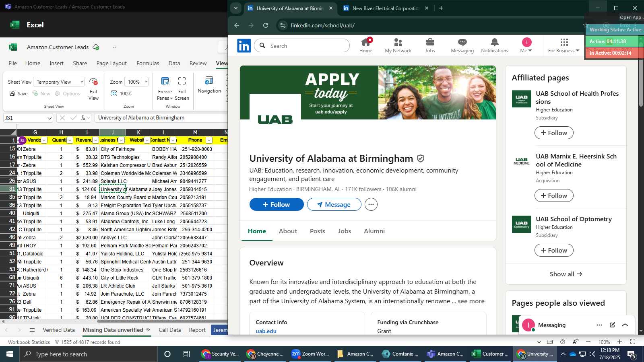Image resolution: width=644 pixels, height=362 pixels.
Task: Click the Excel file name dropdown arrow
Action: point(114,47)
